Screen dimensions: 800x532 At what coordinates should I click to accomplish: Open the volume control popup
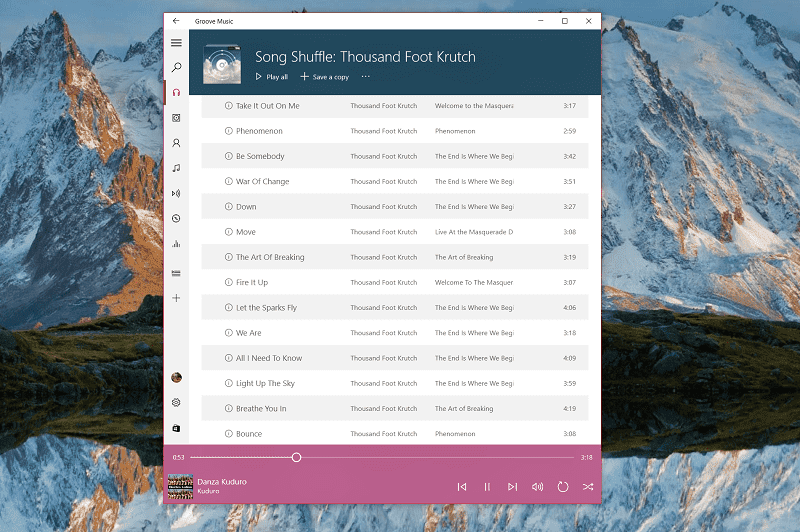(x=538, y=487)
